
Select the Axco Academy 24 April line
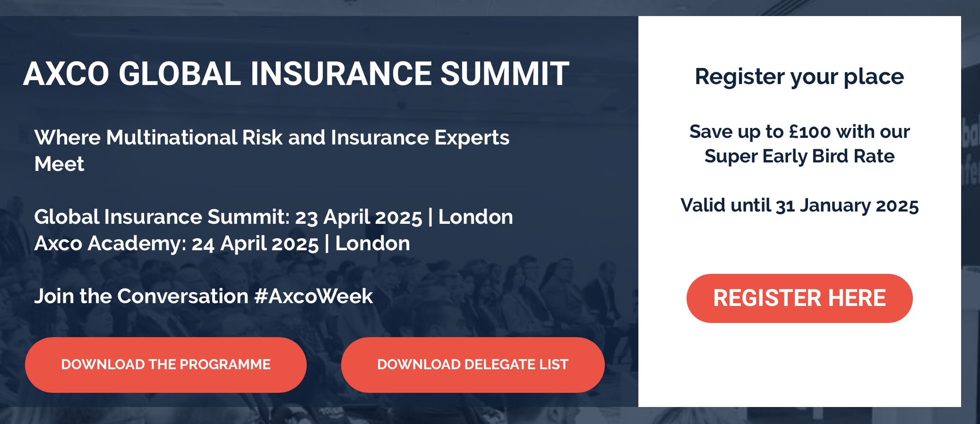(x=222, y=244)
